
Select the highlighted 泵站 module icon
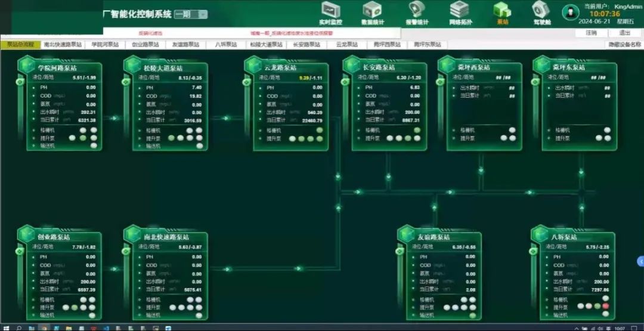pyautogui.click(x=502, y=13)
